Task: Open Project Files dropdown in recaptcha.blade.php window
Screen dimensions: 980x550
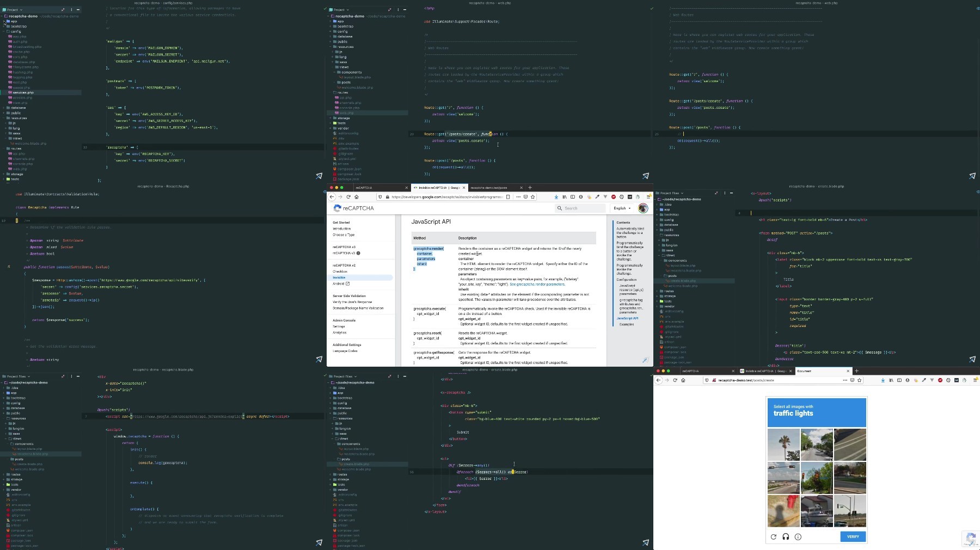Action: point(17,376)
